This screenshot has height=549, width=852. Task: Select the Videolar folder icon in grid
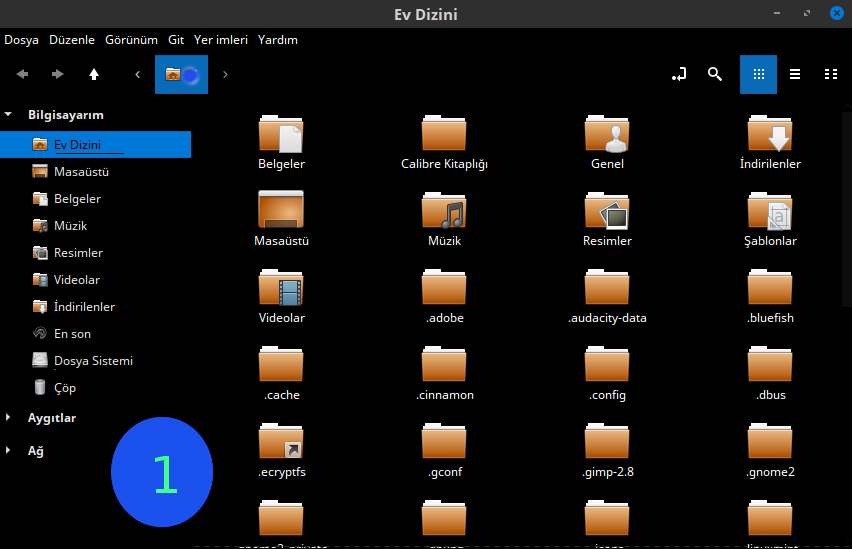pyautogui.click(x=281, y=288)
